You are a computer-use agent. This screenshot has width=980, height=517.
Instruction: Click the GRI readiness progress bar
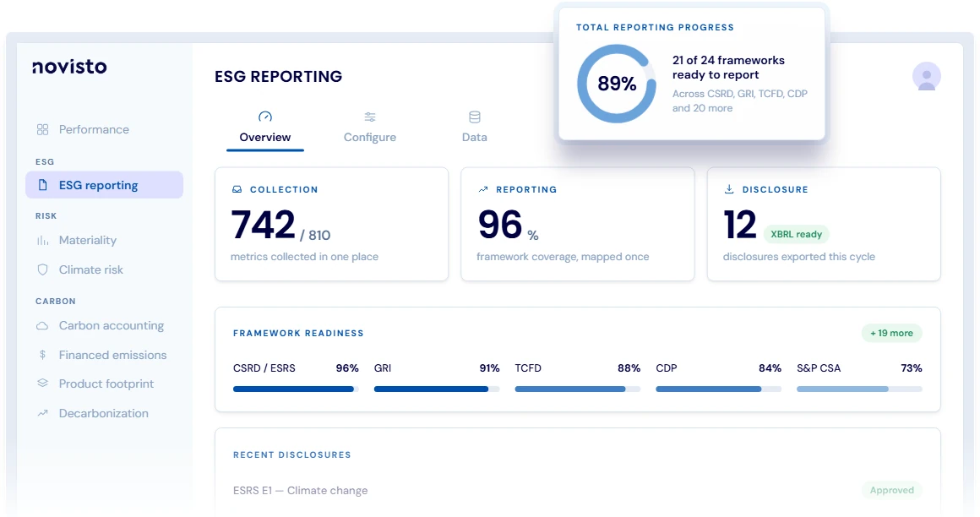click(437, 389)
